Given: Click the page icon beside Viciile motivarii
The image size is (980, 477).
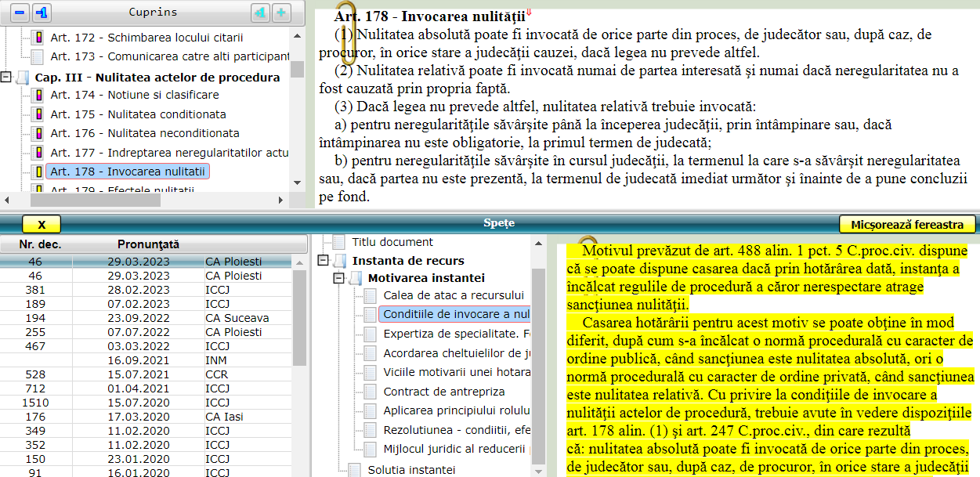Looking at the screenshot, I should pyautogui.click(x=371, y=372).
